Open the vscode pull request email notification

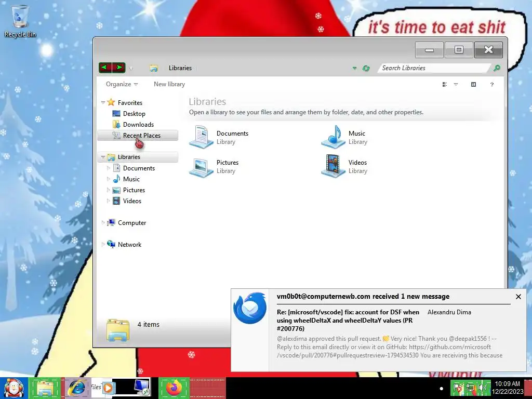click(x=348, y=320)
